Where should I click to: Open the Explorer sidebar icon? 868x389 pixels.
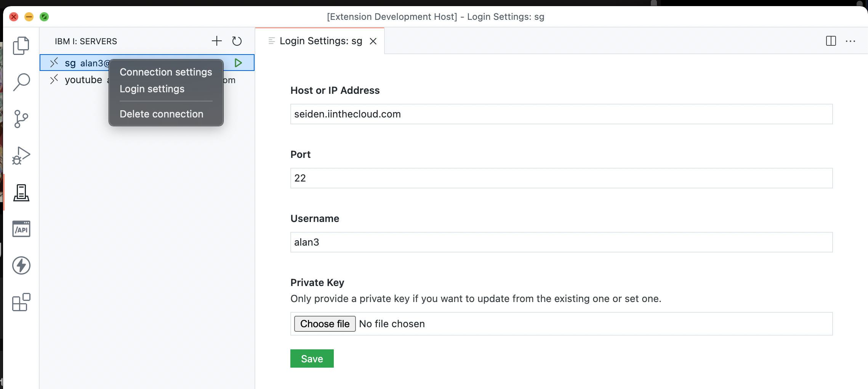pyautogui.click(x=21, y=46)
